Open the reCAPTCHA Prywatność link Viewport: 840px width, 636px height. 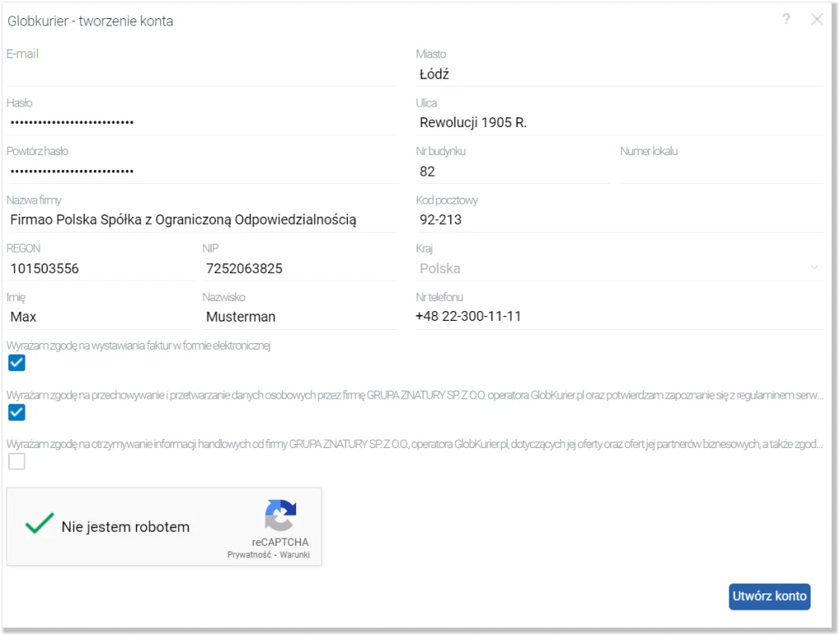(249, 555)
